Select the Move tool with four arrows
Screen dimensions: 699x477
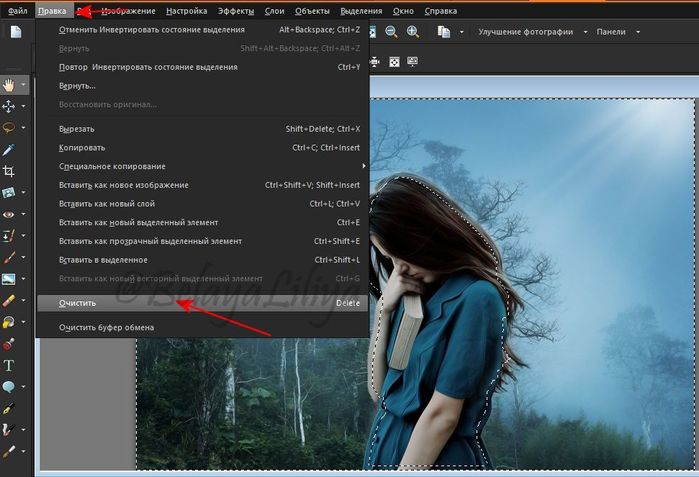(8, 106)
